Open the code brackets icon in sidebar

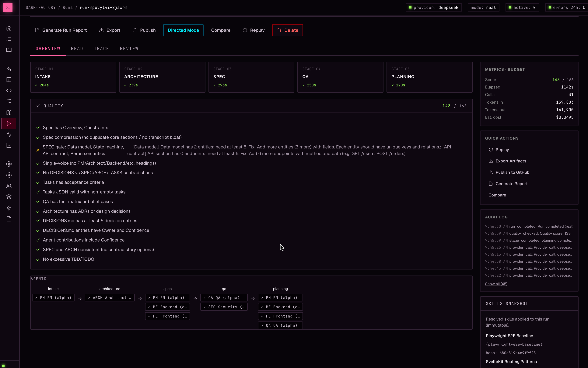[9, 91]
